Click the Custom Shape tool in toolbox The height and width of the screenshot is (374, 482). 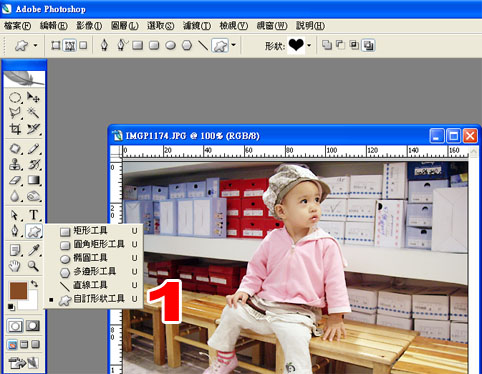coord(34,231)
